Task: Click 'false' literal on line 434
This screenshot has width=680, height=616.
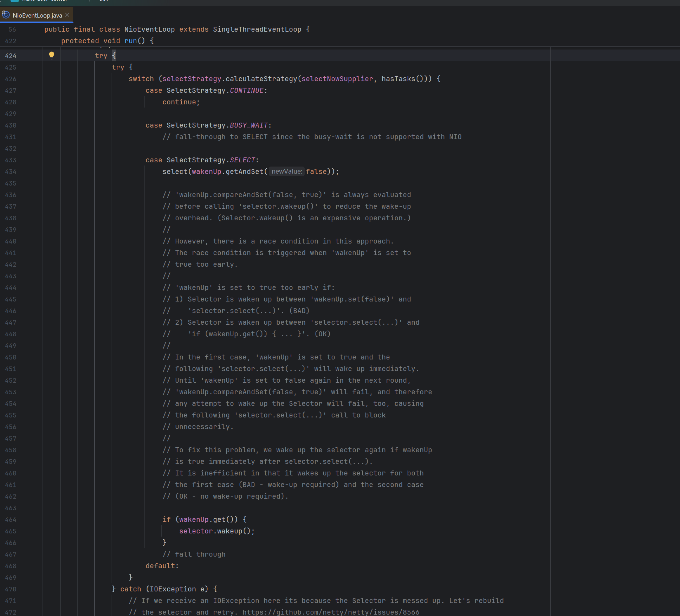Action: [x=316, y=171]
